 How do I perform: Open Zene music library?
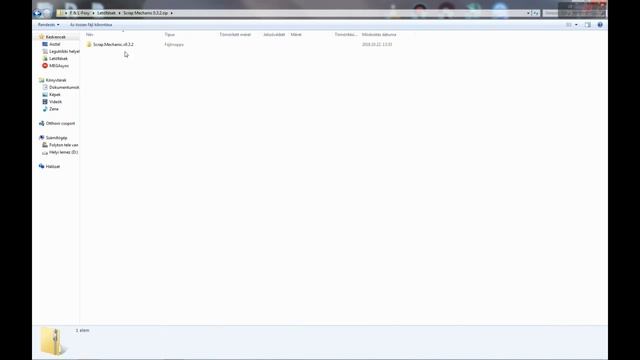click(x=53, y=109)
